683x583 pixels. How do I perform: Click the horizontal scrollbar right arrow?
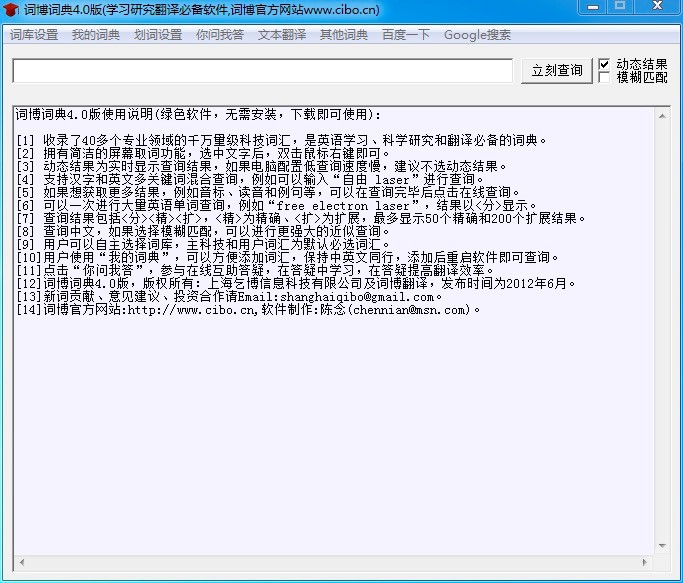(x=645, y=562)
